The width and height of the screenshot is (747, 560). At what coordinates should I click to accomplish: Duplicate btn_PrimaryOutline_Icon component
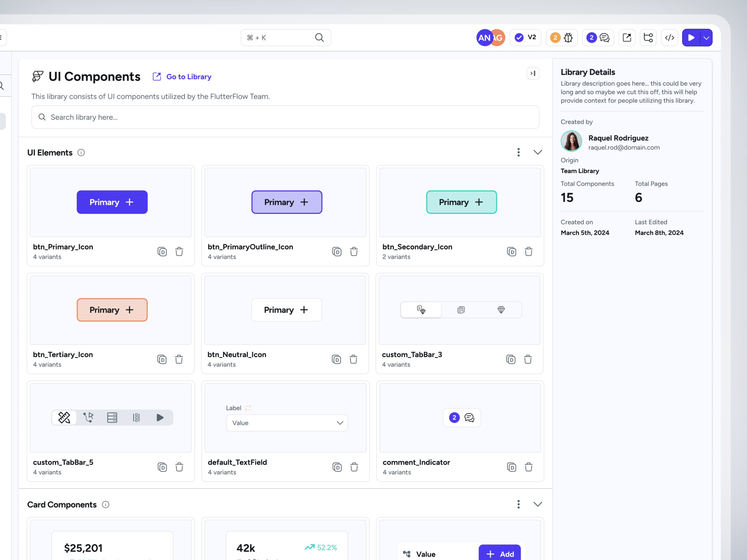point(337,251)
